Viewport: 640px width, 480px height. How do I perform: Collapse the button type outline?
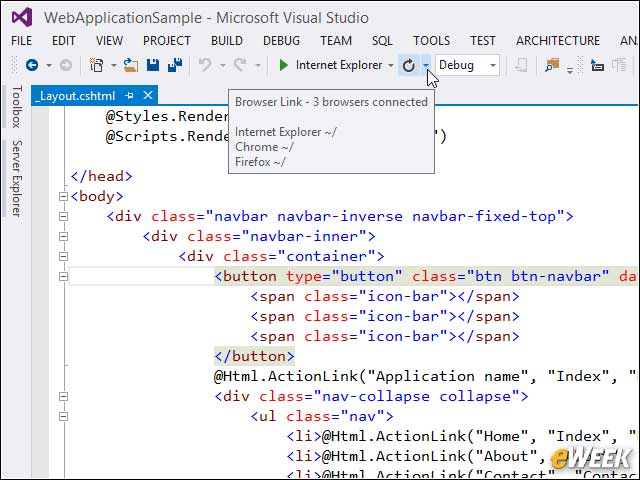coord(63,276)
